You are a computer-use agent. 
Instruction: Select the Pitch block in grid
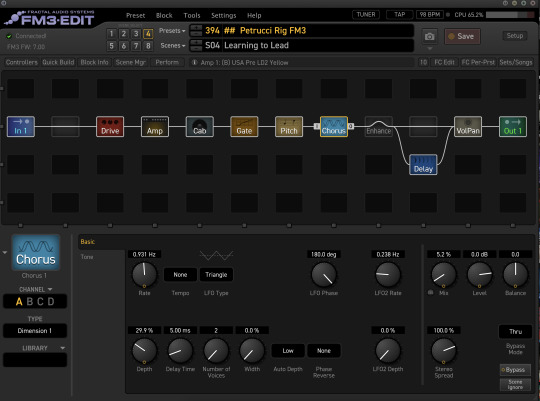coord(289,126)
